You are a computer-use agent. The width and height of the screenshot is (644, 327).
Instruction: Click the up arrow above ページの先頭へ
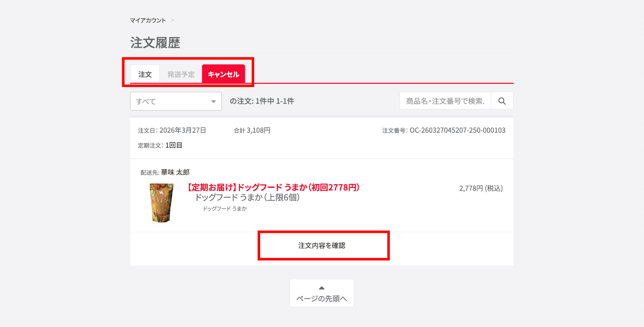tap(321, 288)
